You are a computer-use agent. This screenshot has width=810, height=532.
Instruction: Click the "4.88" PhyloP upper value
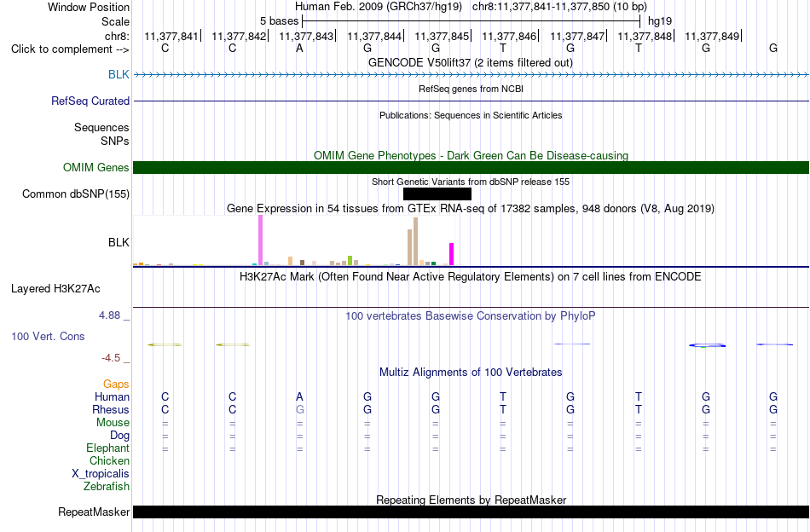click(109, 315)
